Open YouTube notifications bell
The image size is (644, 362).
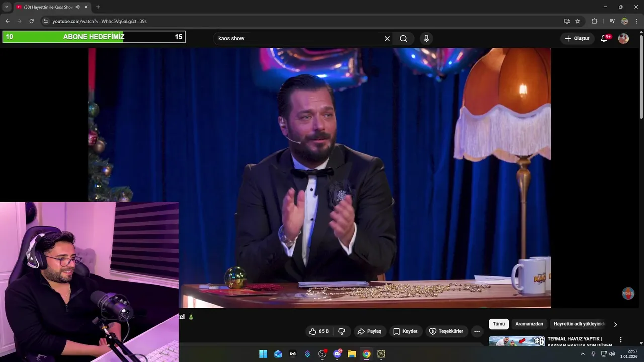pyautogui.click(x=605, y=38)
